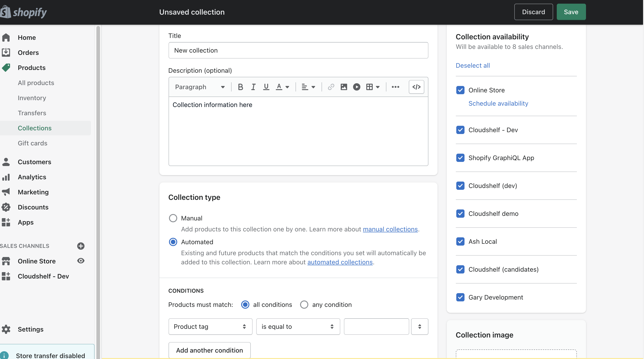This screenshot has height=359, width=644.
Task: Uncheck Gary Development channel
Action: (460, 297)
